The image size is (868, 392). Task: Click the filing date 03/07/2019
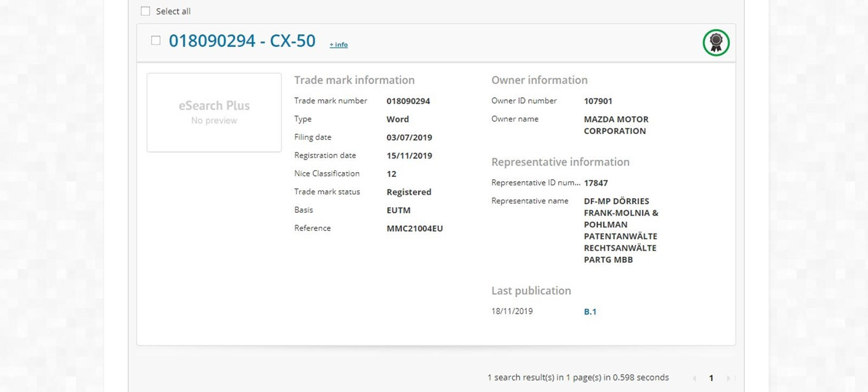[x=409, y=137]
